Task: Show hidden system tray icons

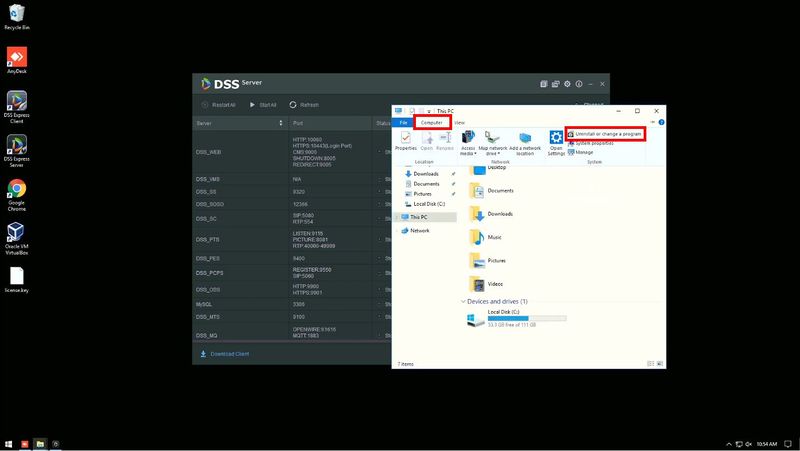Action: point(729,444)
